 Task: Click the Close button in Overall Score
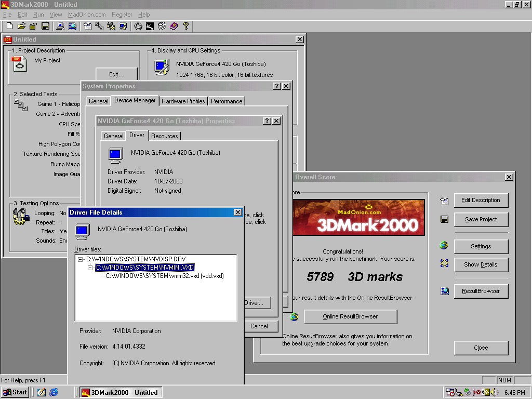coord(481,348)
